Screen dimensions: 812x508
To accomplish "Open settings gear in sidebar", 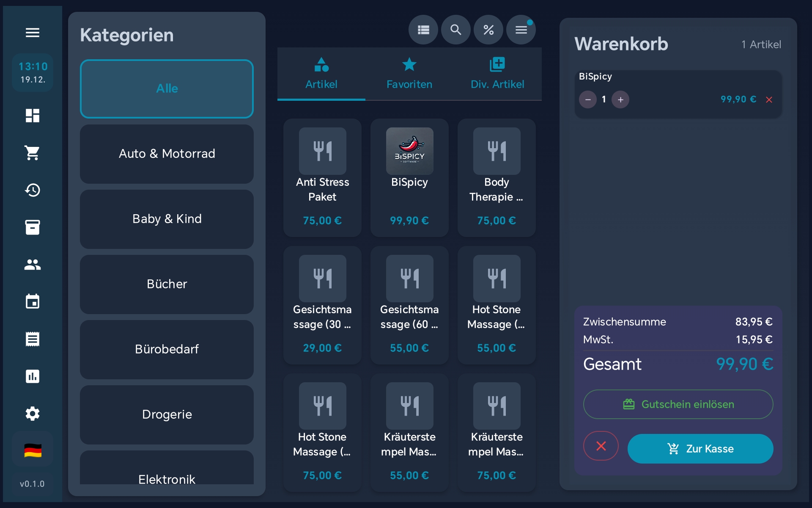I will click(x=32, y=414).
